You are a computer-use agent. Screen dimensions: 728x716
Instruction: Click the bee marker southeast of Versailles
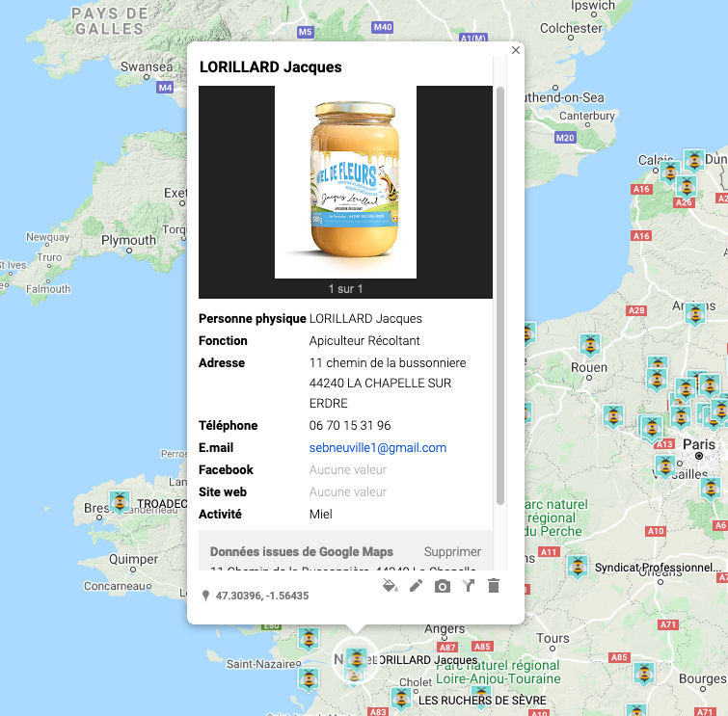click(x=711, y=488)
